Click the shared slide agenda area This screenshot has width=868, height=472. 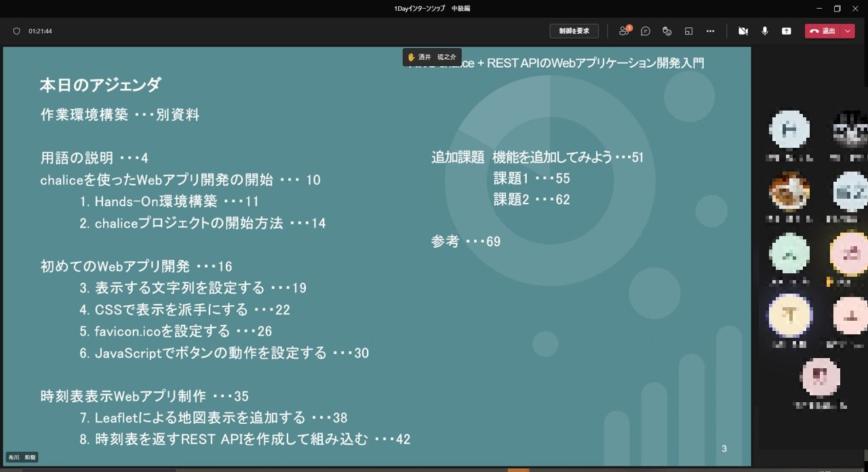[376, 256]
